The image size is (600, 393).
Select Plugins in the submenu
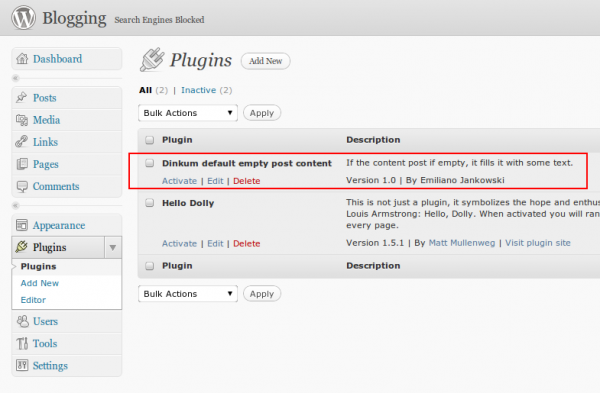38,266
